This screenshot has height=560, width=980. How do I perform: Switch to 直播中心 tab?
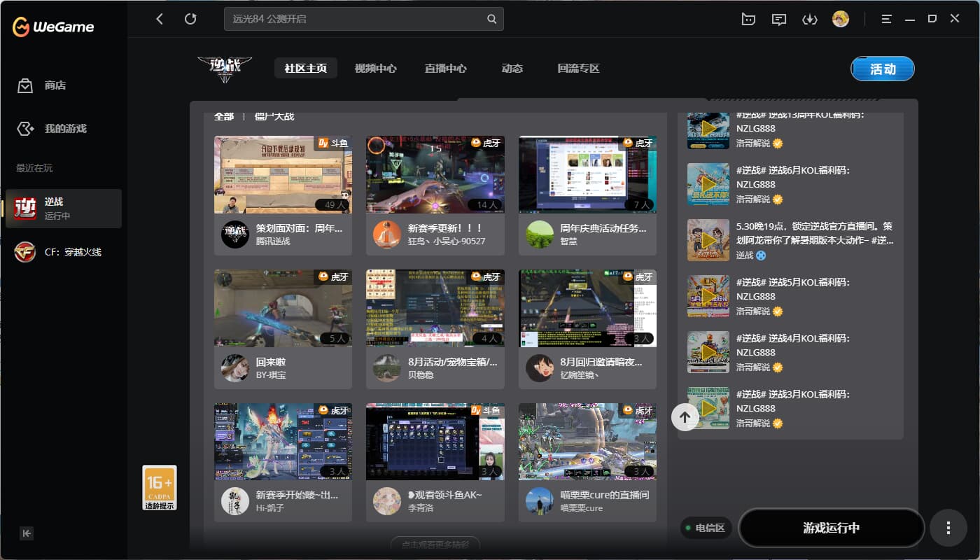tap(446, 68)
